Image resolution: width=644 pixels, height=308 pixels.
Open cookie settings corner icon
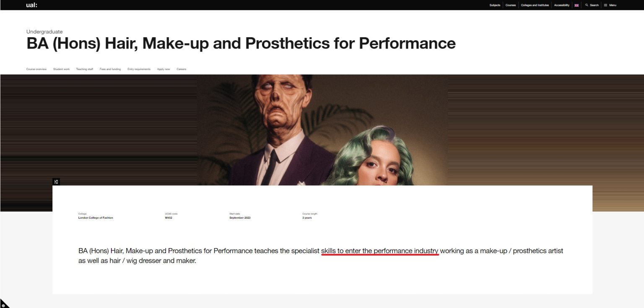click(3, 305)
